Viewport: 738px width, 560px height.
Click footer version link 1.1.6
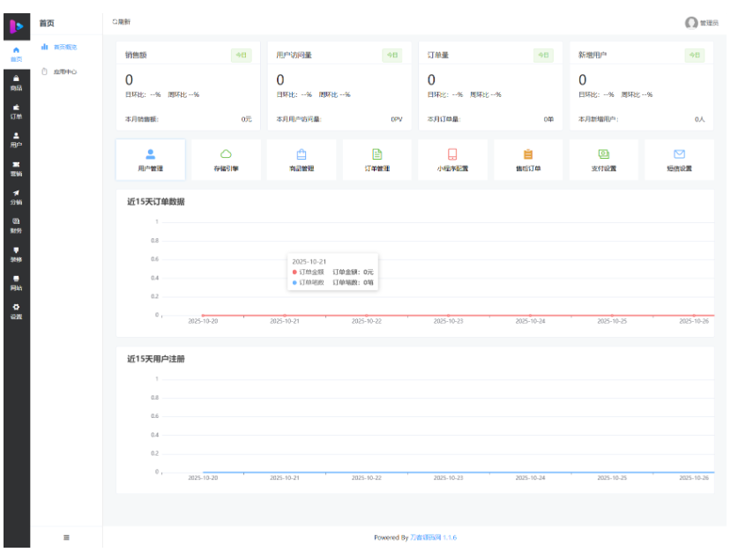pos(449,536)
